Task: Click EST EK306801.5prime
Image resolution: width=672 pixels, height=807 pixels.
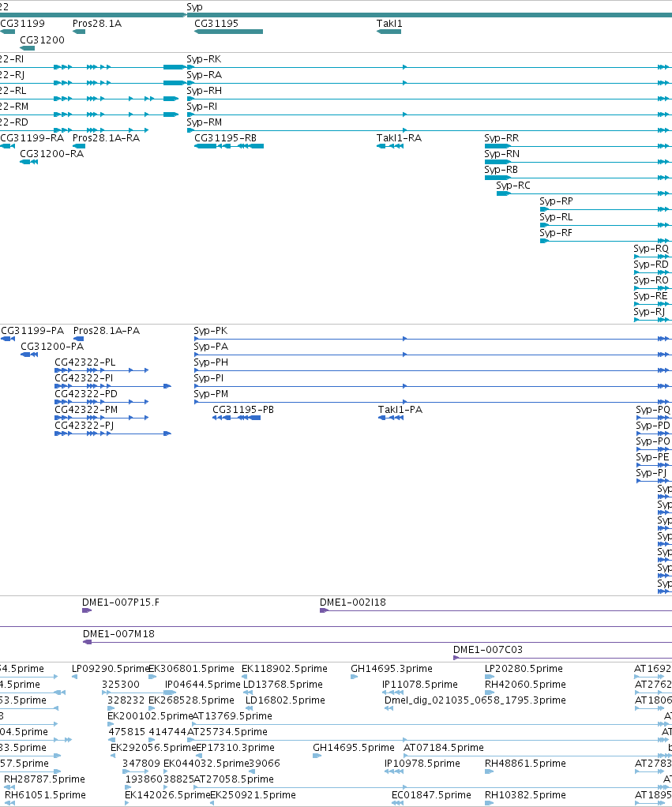Action: pyautogui.click(x=191, y=669)
